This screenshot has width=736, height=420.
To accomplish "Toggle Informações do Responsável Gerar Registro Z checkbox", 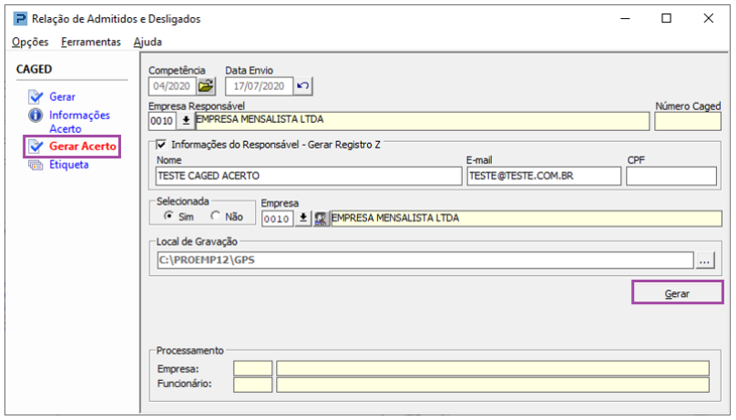I will pos(161,145).
